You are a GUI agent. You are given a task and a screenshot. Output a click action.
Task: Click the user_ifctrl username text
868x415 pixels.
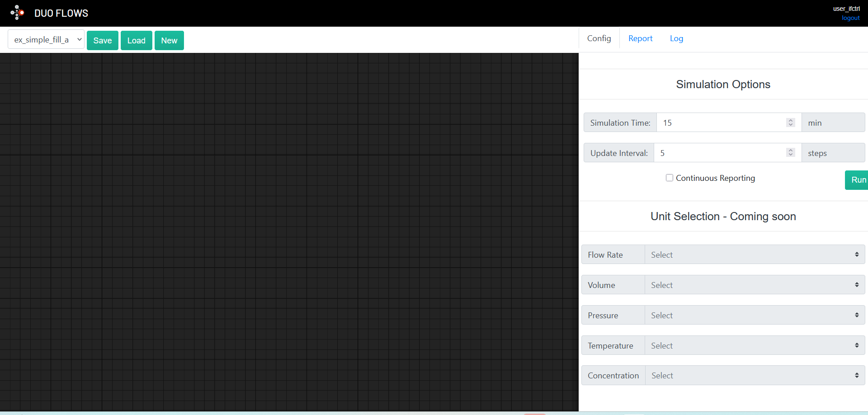(x=846, y=9)
